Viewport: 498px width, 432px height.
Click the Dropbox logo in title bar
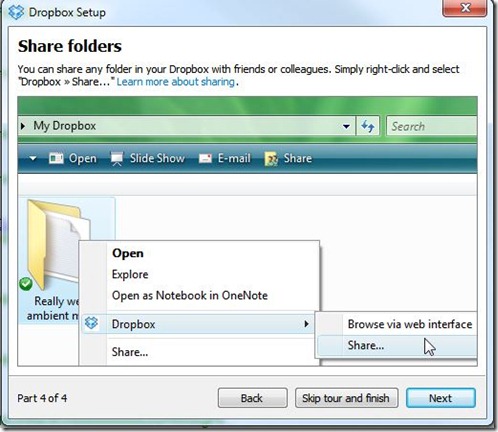[x=16, y=12]
